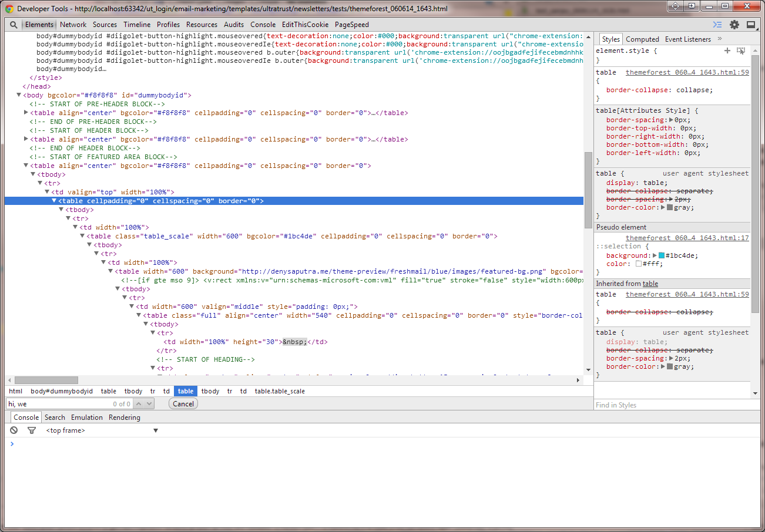Open the console filter funnel icon

click(32, 430)
